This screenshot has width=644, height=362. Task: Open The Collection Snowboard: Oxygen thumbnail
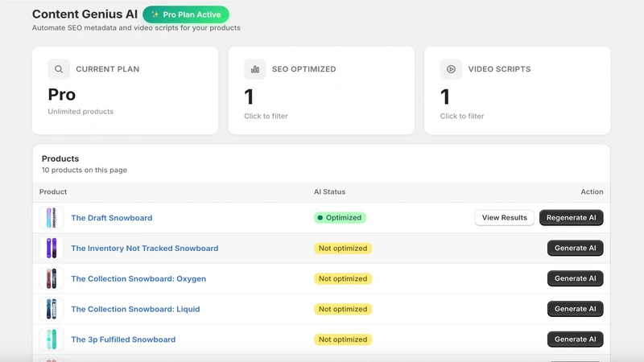pos(52,278)
